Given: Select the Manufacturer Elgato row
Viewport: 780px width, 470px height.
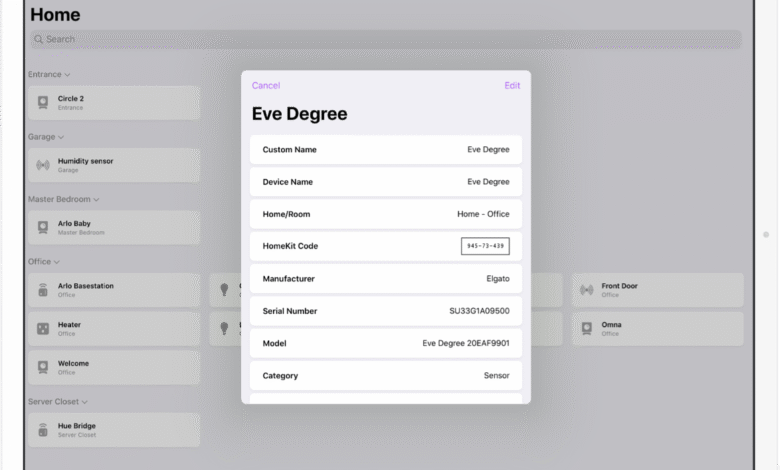Looking at the screenshot, I should (386, 279).
